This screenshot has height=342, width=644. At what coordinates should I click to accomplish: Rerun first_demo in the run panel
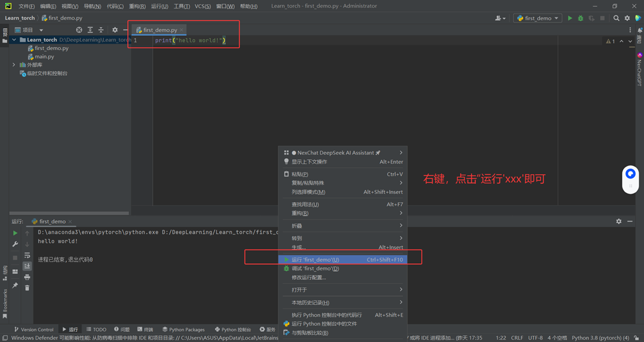(15, 233)
